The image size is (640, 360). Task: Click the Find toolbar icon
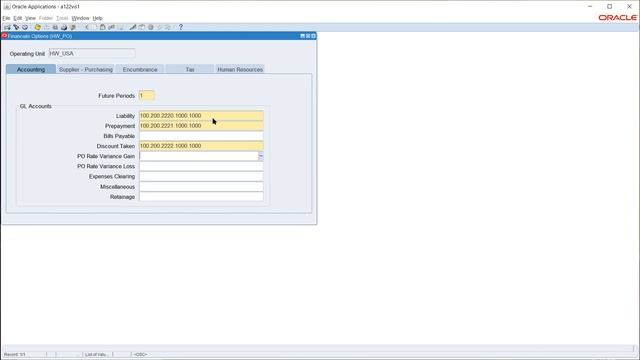(16, 27)
